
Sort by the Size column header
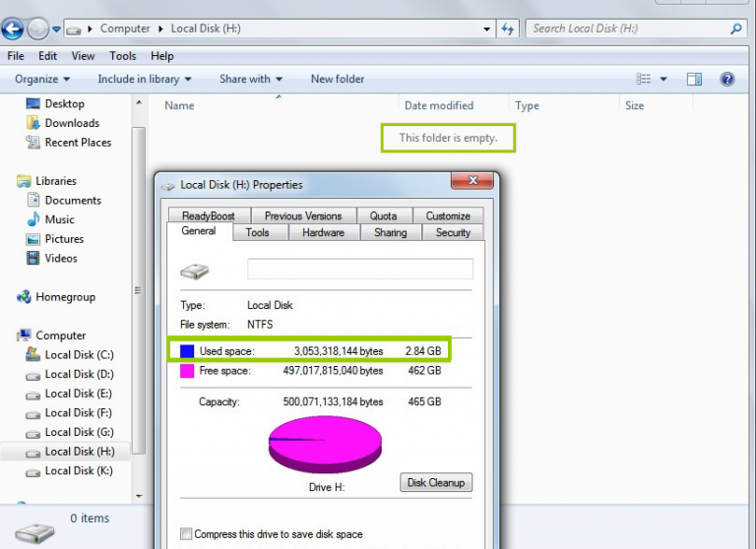(635, 105)
